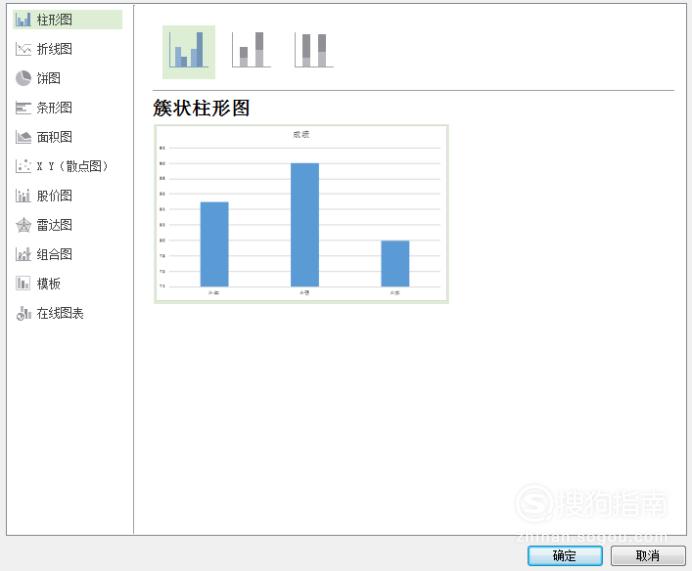Image resolution: width=692 pixels, height=571 pixels.
Task: Select the line chart icon (折线图)
Action: click(x=23, y=49)
